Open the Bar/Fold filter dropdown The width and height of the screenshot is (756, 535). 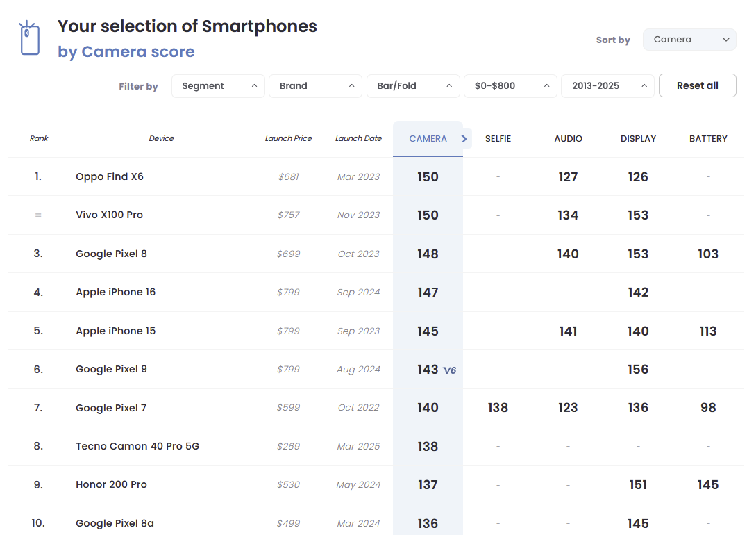(413, 86)
